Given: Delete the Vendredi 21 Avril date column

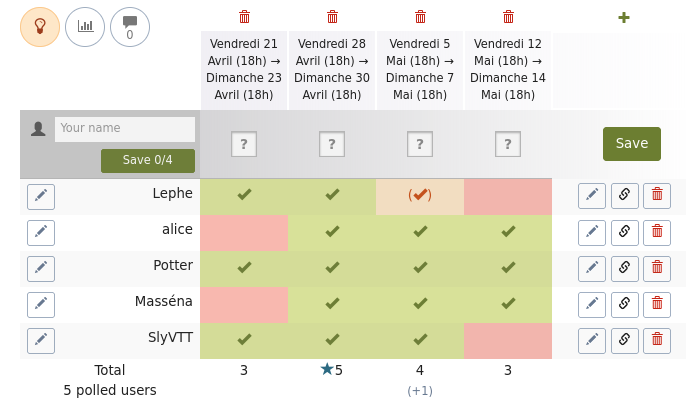Looking at the screenshot, I should (x=244, y=17).
